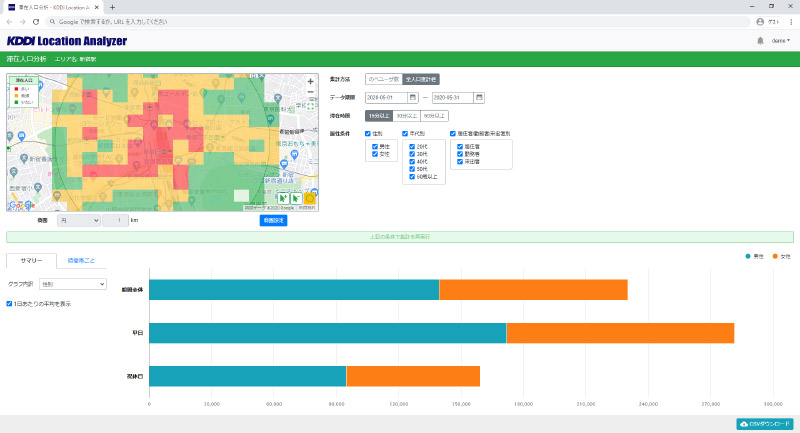The width and height of the screenshot is (800, 433).
Task: Toggle the 性別 attribute checkbox
Action: pyautogui.click(x=368, y=134)
